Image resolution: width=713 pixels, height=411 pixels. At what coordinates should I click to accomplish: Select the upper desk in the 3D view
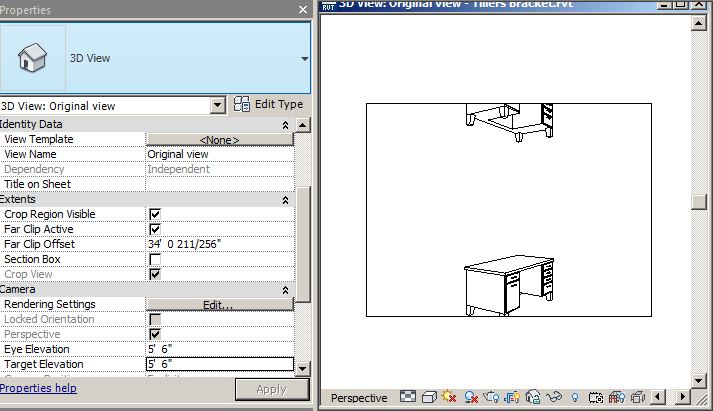point(509,122)
